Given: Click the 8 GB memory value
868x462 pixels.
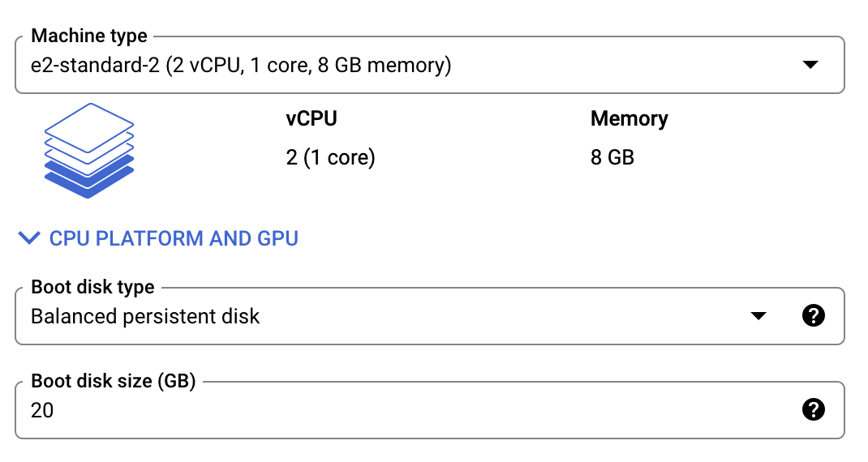Looking at the screenshot, I should pyautogui.click(x=612, y=158).
